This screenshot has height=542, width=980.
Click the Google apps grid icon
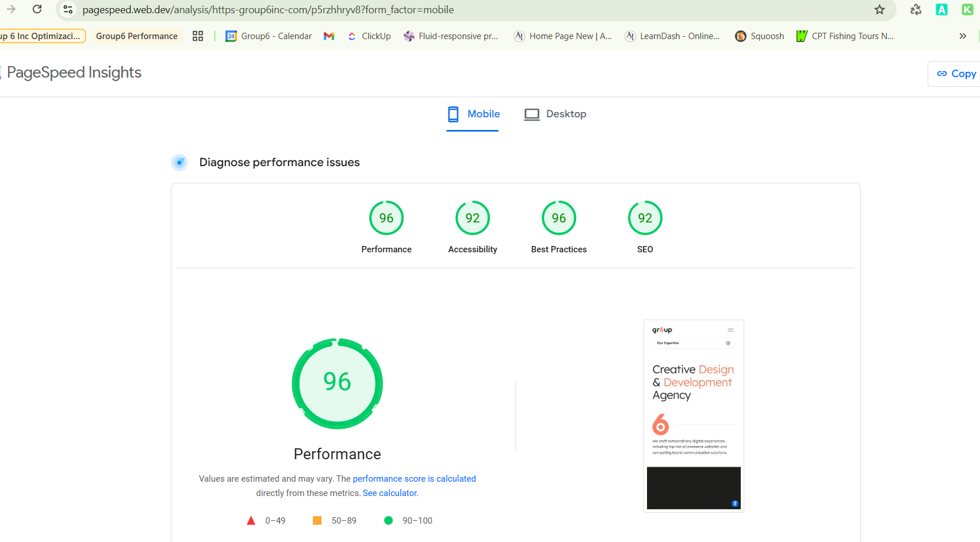point(198,36)
